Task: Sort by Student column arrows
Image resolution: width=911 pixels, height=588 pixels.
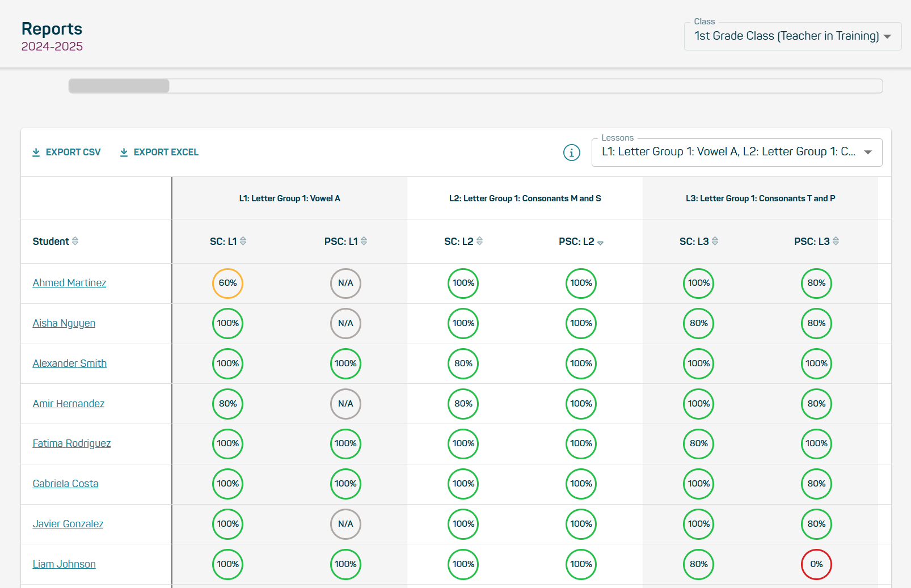Action: tap(75, 241)
